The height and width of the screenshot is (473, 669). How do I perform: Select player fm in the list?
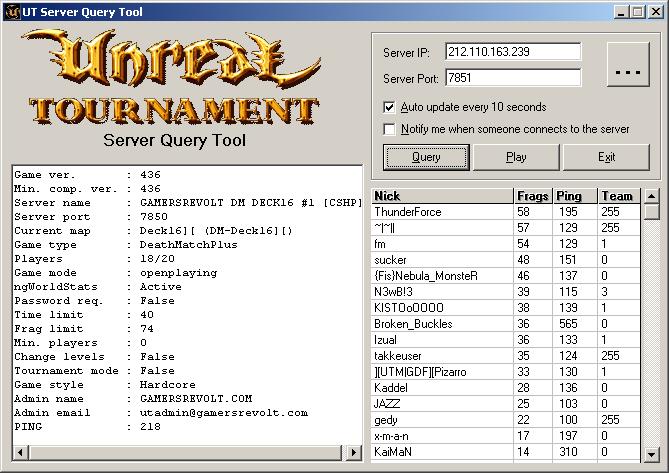[x=506, y=244]
